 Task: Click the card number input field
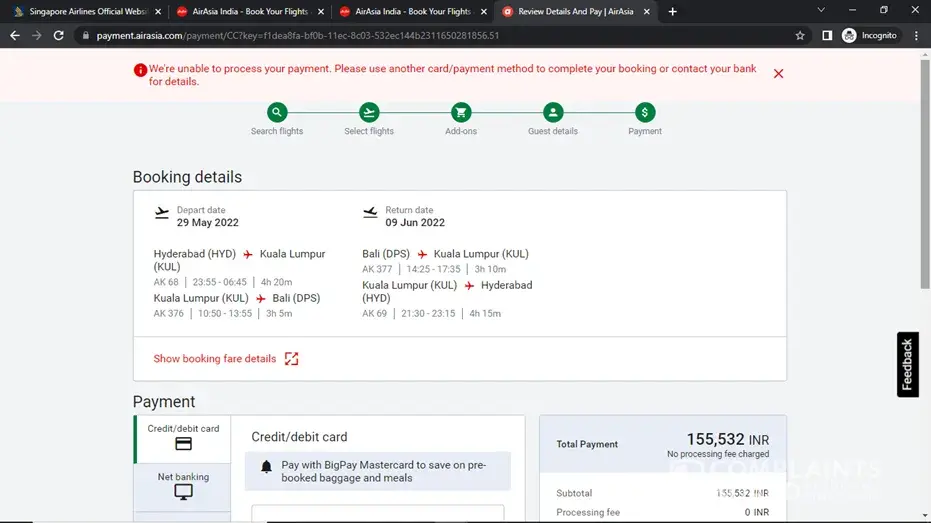pos(378,514)
